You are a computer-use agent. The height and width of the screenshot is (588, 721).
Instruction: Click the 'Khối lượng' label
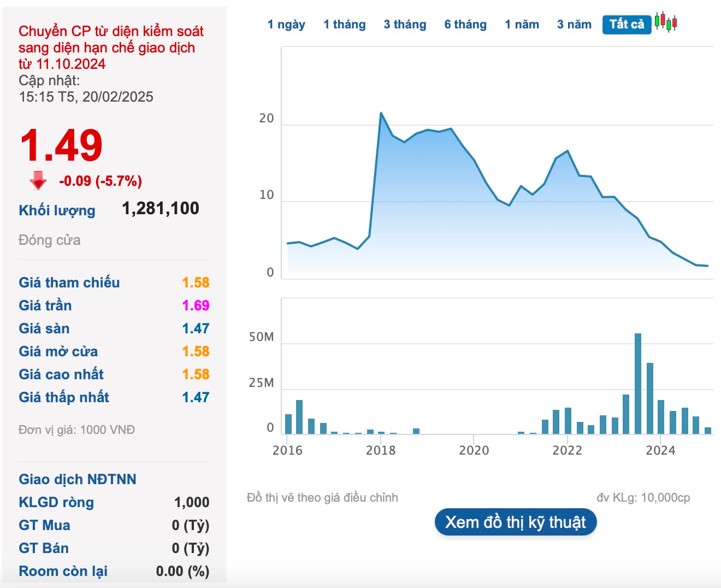point(57,211)
